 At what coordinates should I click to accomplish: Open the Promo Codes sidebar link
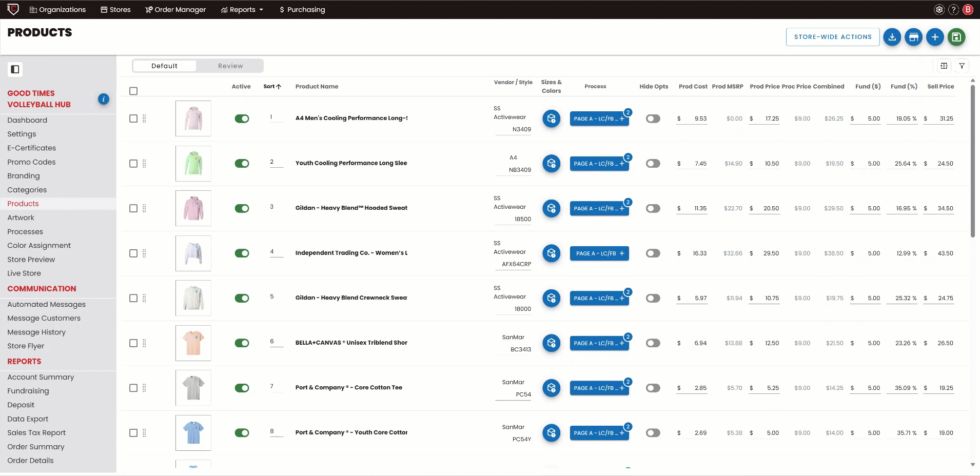point(31,162)
